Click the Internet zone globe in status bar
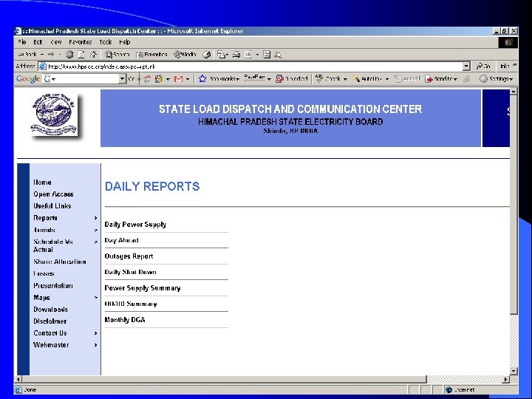 click(449, 390)
